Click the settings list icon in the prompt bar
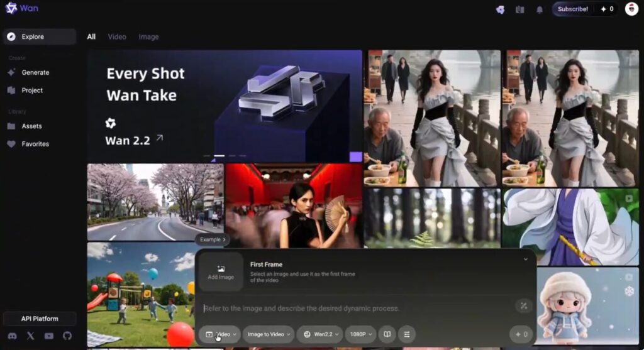 (x=407, y=334)
